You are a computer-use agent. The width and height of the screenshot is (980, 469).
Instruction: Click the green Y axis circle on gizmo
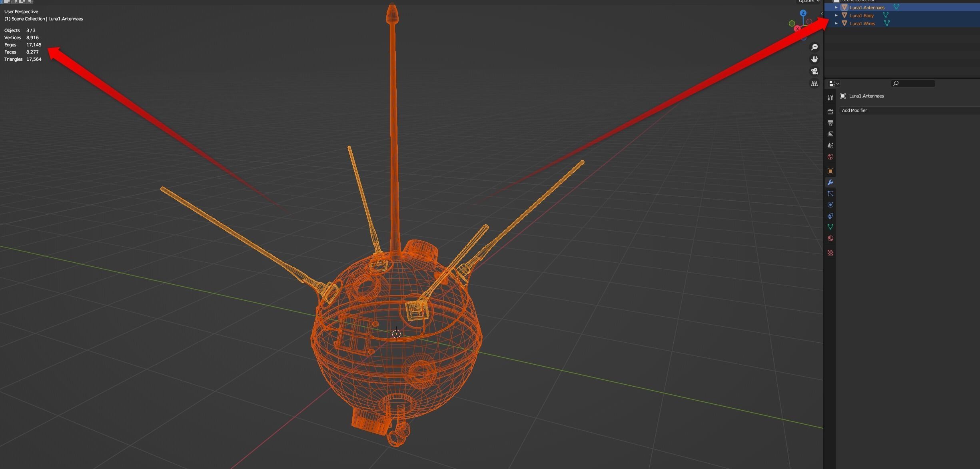(x=792, y=24)
